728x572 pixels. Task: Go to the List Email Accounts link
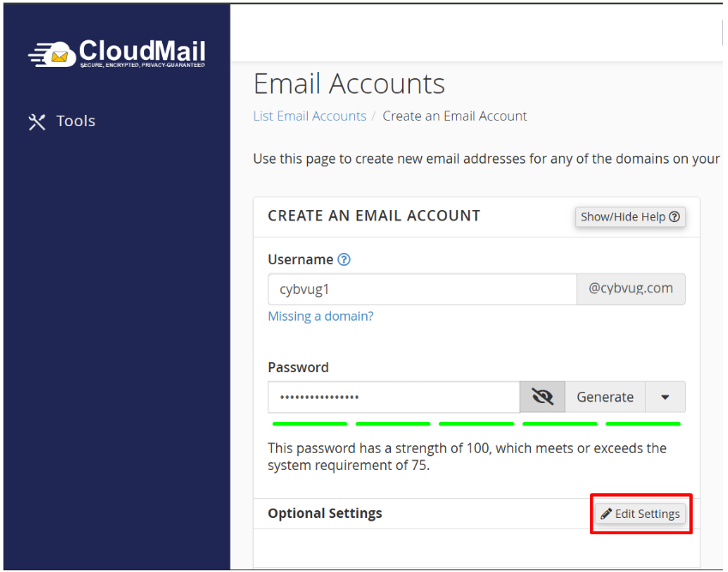pos(310,117)
